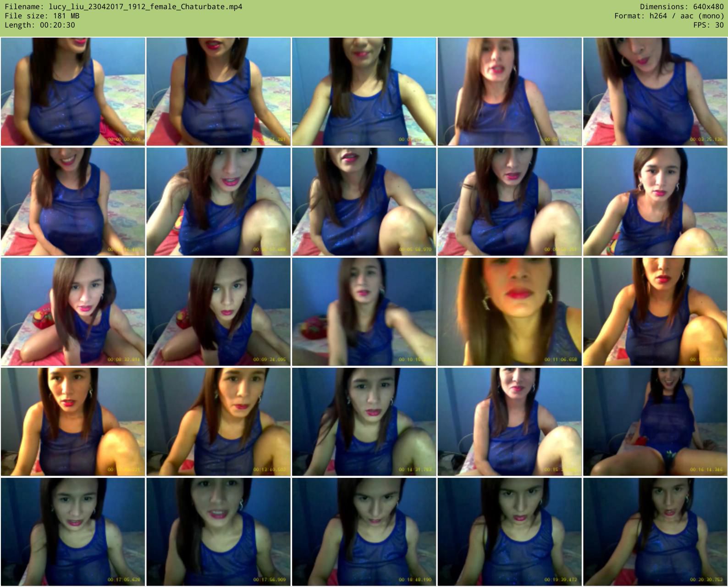Screen dimensions: 728x587
Task: Open the frame at timestamp 00:00:51.281
Action: (x=218, y=92)
